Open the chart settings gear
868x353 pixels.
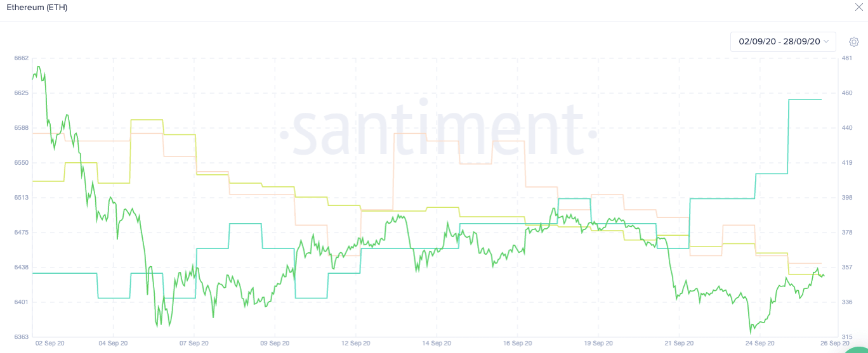point(854,42)
